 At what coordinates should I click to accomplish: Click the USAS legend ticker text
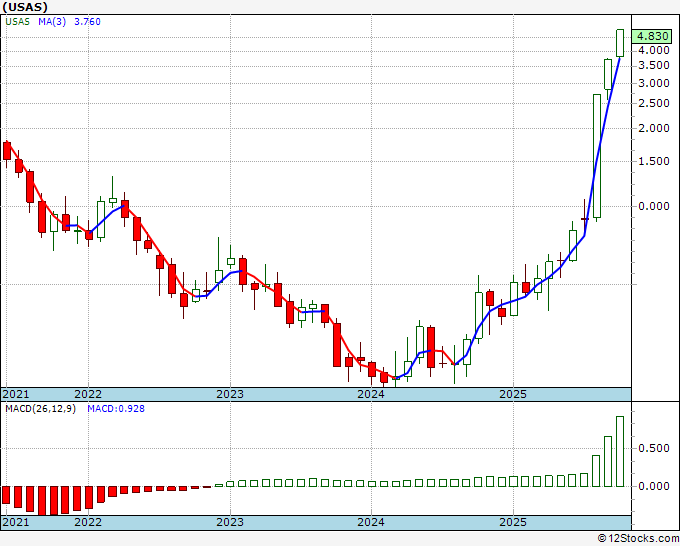[x=17, y=22]
